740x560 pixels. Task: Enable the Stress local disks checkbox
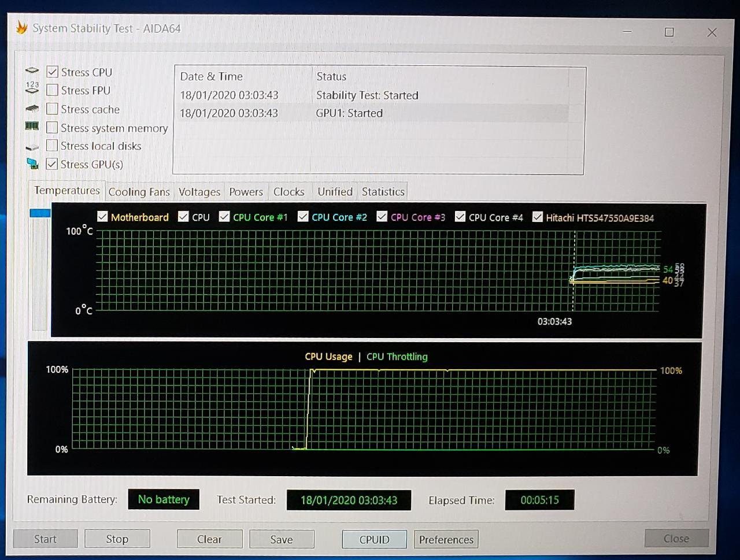52,145
